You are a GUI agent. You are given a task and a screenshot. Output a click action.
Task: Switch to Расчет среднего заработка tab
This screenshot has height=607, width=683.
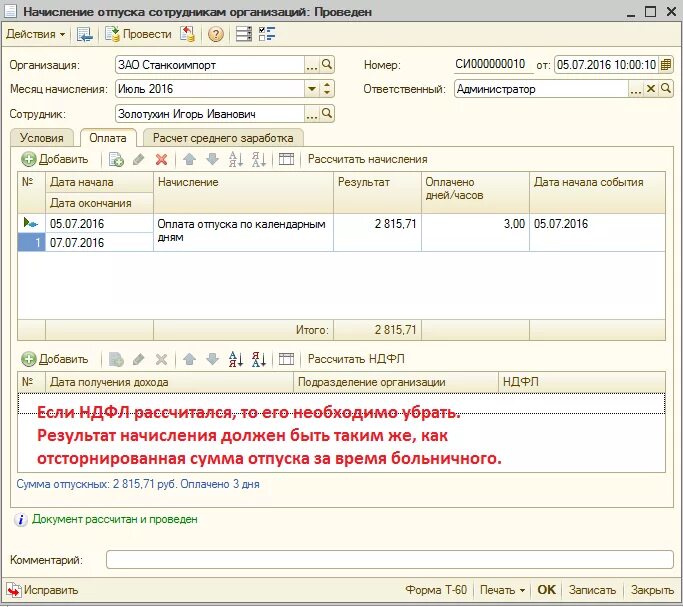coord(223,138)
